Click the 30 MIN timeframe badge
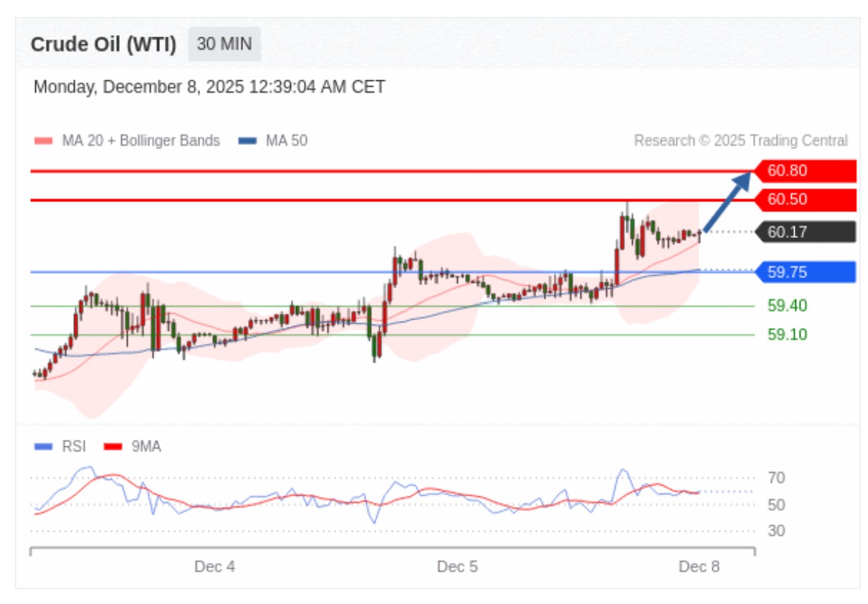 click(224, 44)
